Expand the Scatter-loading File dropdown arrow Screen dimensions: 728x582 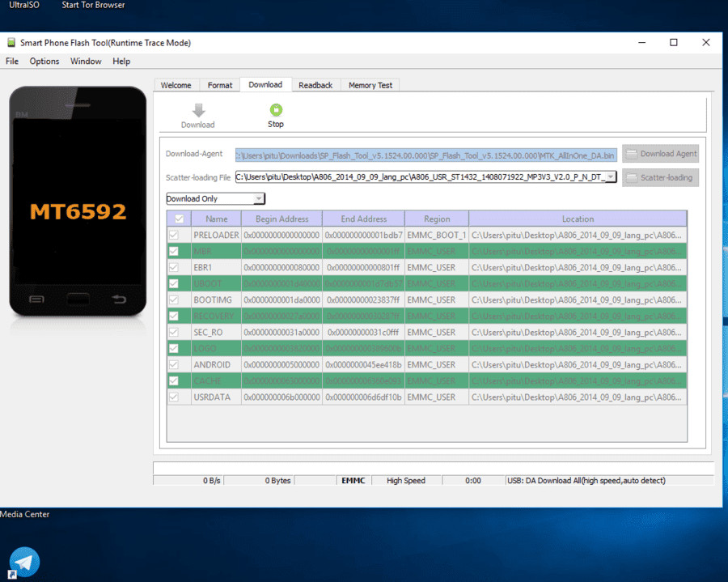[x=611, y=177]
